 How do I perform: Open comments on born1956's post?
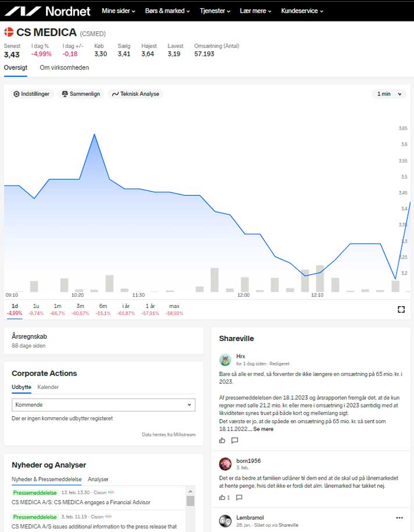pyautogui.click(x=239, y=498)
